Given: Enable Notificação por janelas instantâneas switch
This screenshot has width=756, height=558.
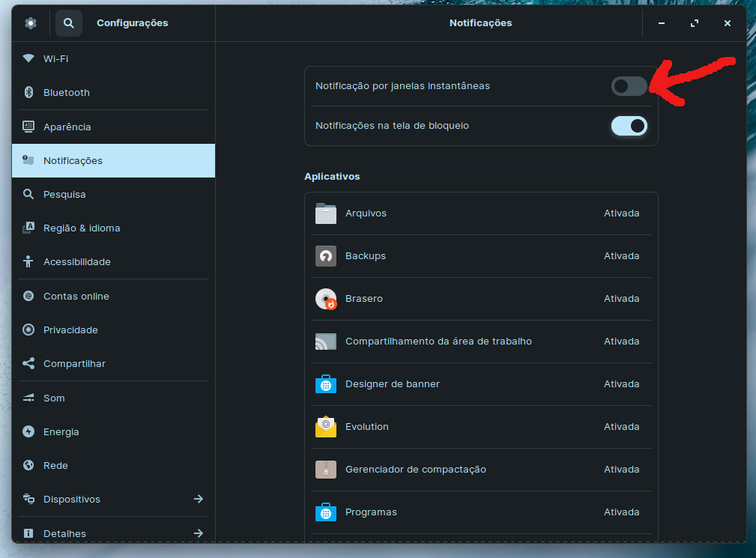Looking at the screenshot, I should [x=629, y=86].
